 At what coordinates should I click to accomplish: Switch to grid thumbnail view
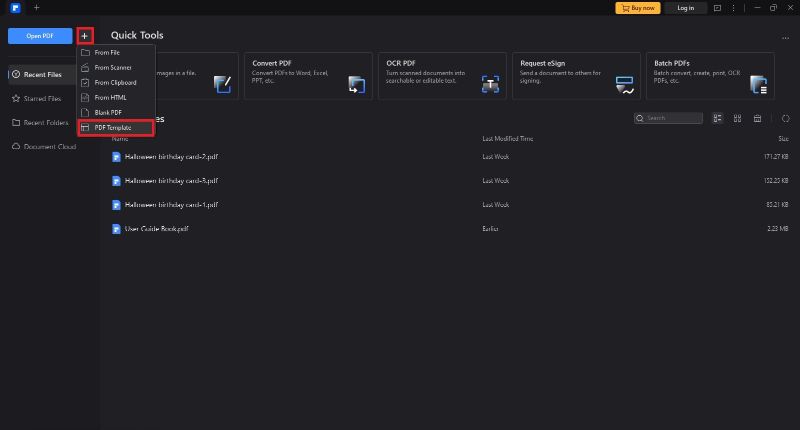(737, 118)
